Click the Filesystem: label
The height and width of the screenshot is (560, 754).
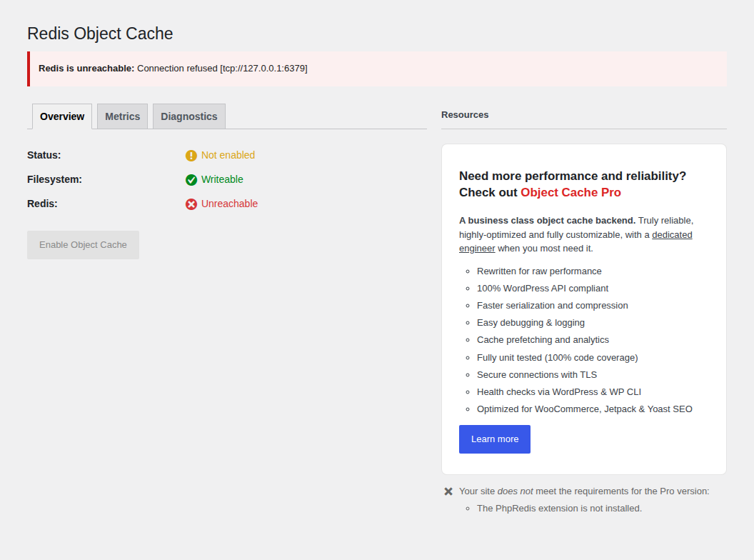54,179
